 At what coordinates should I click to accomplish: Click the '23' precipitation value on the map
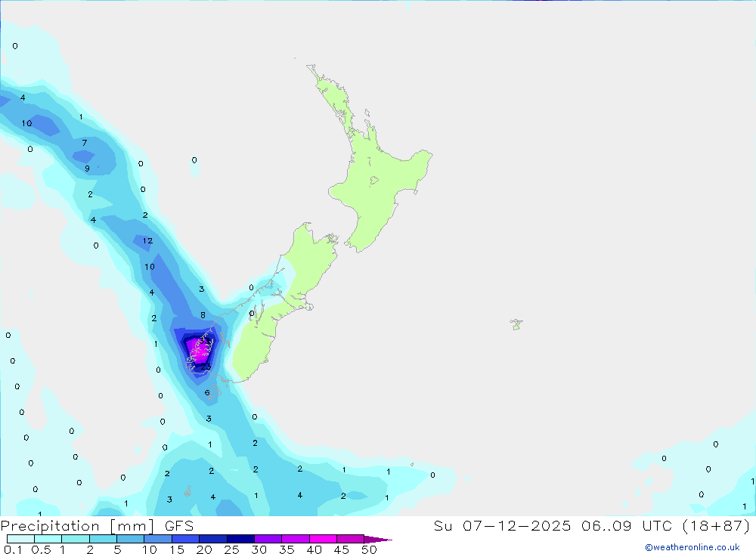click(206, 367)
